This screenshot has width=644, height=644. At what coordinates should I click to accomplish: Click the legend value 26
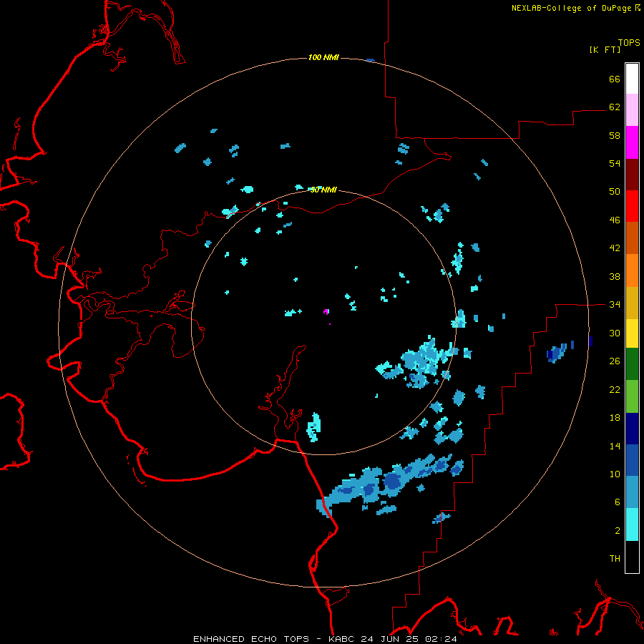[615, 361]
